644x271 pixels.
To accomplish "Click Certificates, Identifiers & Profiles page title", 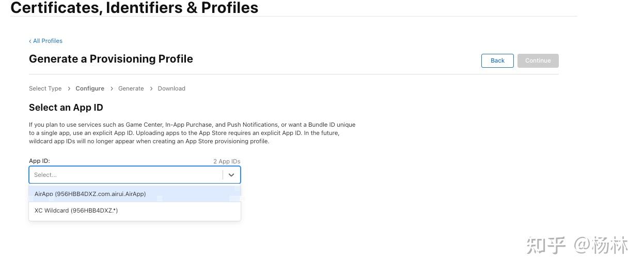I will click(134, 8).
